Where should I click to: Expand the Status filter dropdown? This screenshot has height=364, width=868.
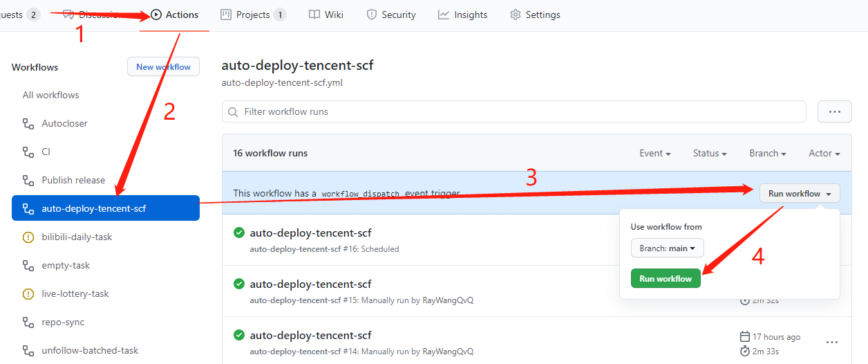point(710,154)
